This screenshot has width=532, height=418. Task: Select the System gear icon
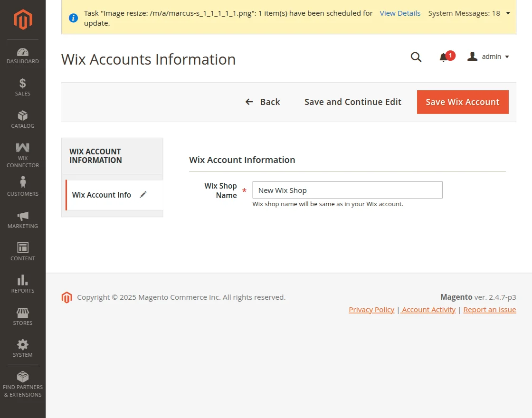click(x=22, y=345)
